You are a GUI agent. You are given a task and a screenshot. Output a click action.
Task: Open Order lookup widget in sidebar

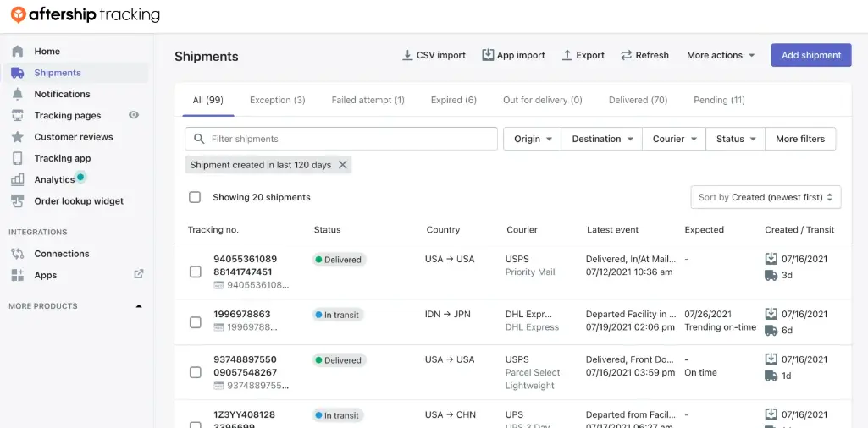click(79, 201)
